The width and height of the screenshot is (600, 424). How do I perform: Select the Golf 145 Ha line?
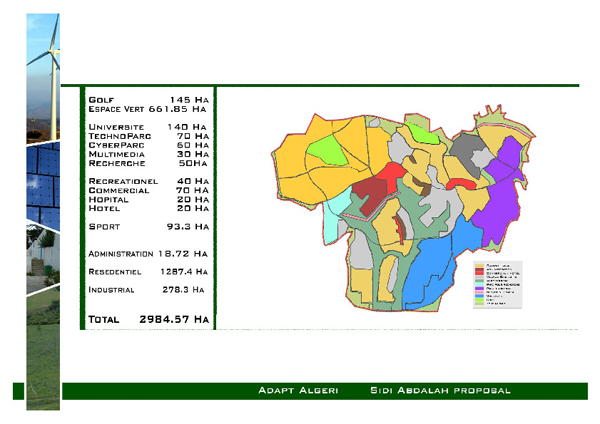(x=147, y=100)
